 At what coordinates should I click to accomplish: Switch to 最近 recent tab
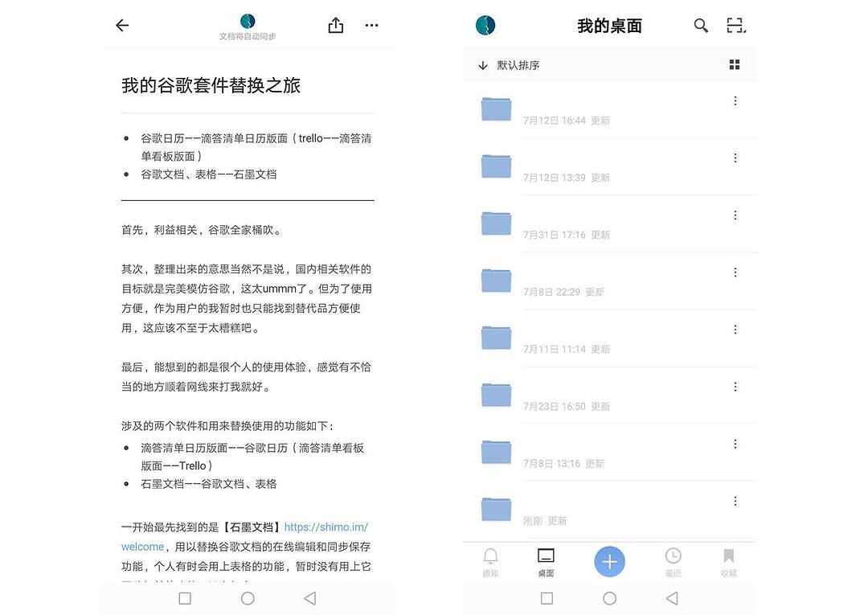pyautogui.click(x=674, y=563)
